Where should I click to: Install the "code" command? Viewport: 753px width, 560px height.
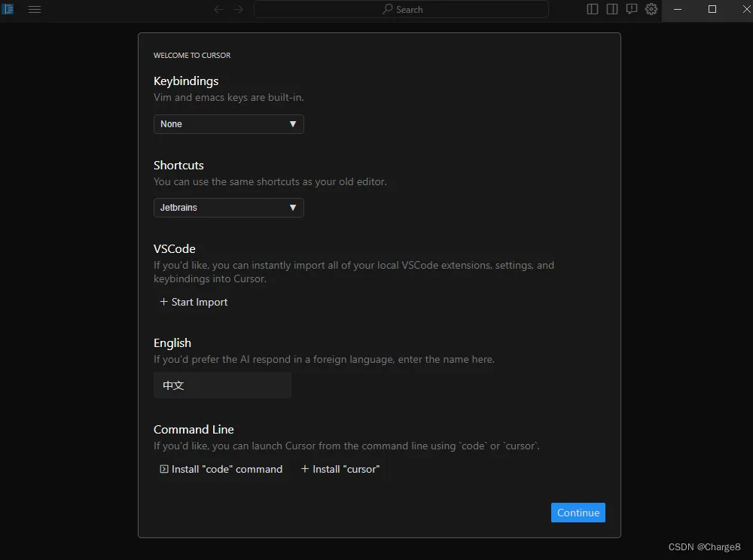(x=227, y=469)
